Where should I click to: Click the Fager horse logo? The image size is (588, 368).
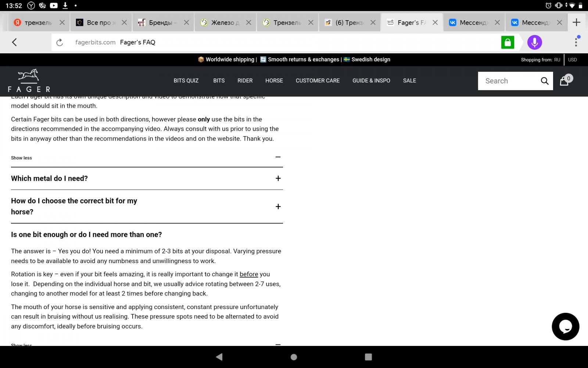(29, 81)
